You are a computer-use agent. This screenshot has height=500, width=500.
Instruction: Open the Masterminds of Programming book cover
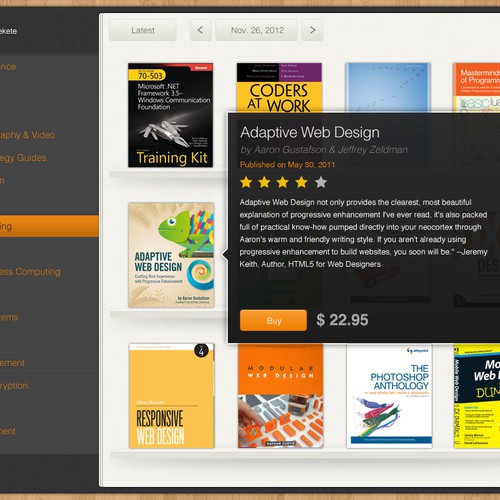[x=477, y=88]
